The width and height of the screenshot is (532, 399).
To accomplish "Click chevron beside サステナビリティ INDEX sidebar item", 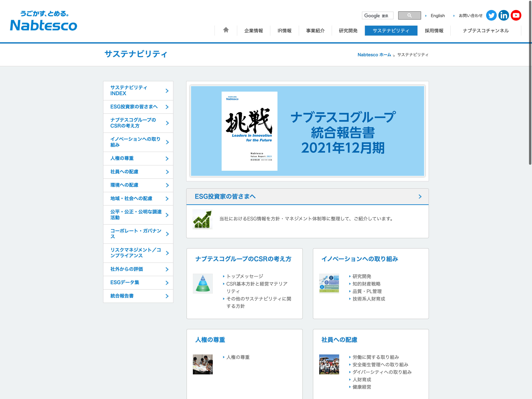I will pyautogui.click(x=167, y=91).
